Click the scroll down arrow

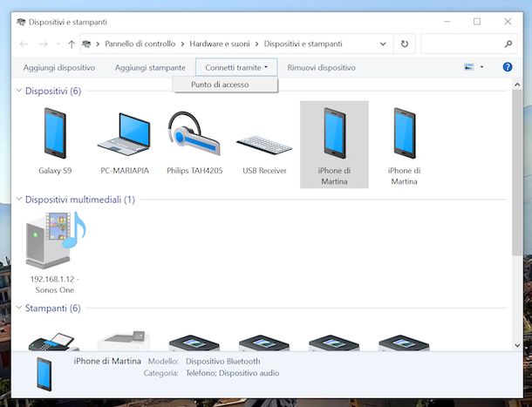point(517,346)
